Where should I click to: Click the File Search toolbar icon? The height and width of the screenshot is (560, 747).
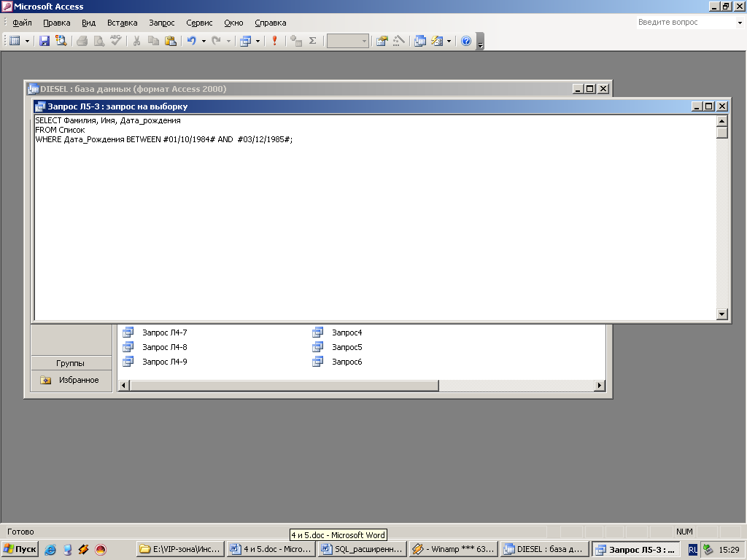click(61, 41)
